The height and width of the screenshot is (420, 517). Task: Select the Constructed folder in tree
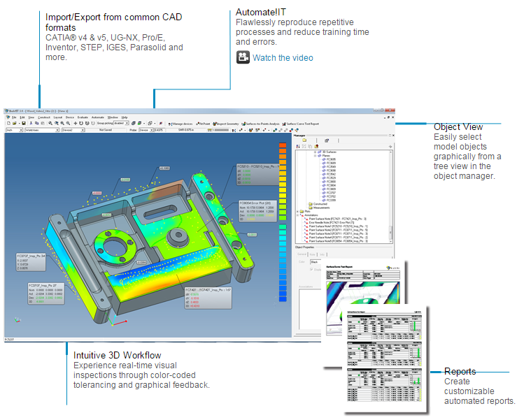(318, 204)
